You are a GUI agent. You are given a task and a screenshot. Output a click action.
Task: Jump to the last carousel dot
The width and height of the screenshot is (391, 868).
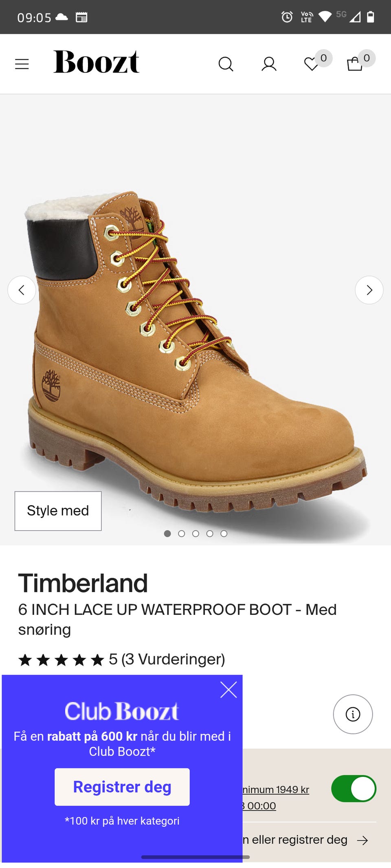[224, 533]
